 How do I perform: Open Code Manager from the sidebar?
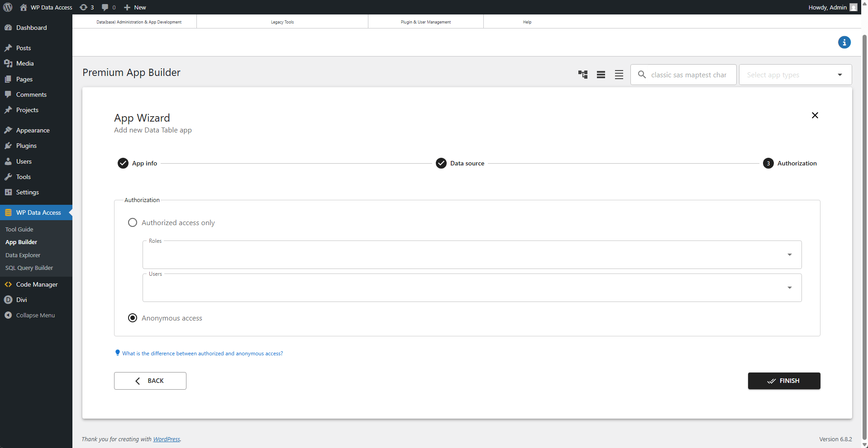tap(37, 284)
